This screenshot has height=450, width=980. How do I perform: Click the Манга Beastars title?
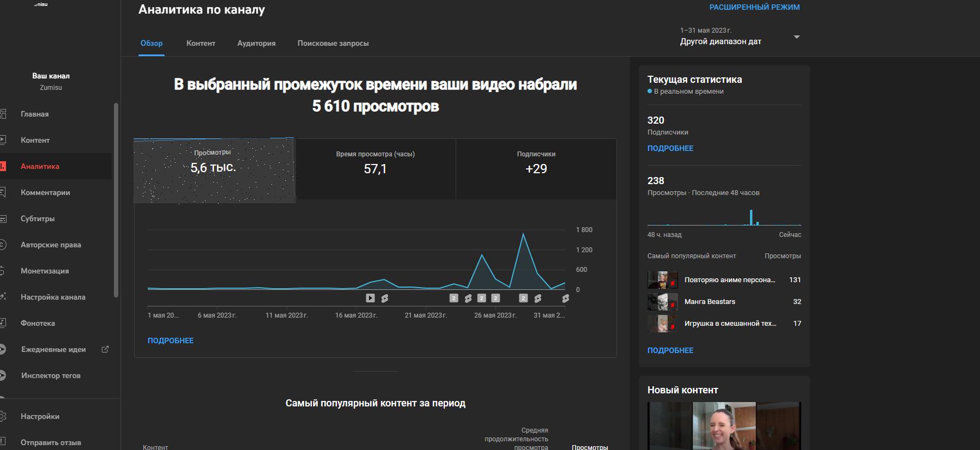point(710,301)
